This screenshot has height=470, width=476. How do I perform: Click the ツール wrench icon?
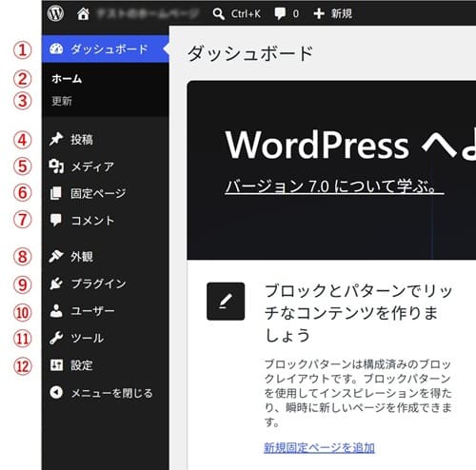coord(56,338)
